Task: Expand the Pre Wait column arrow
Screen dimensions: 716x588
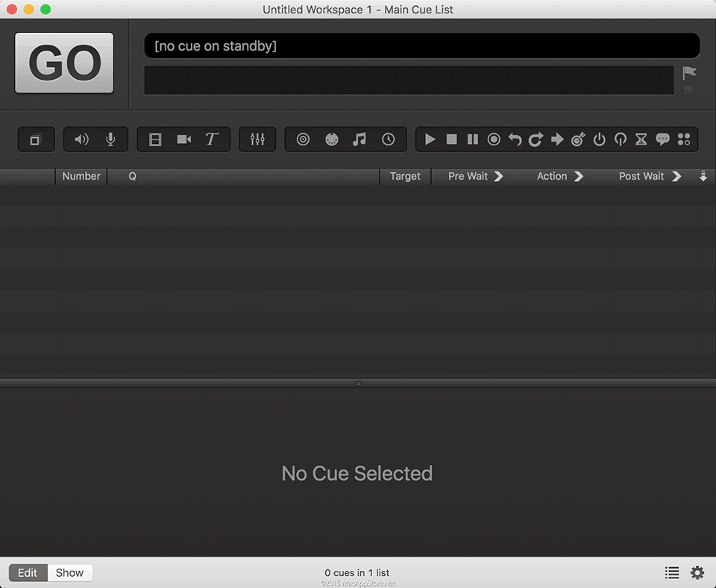Action: (499, 177)
